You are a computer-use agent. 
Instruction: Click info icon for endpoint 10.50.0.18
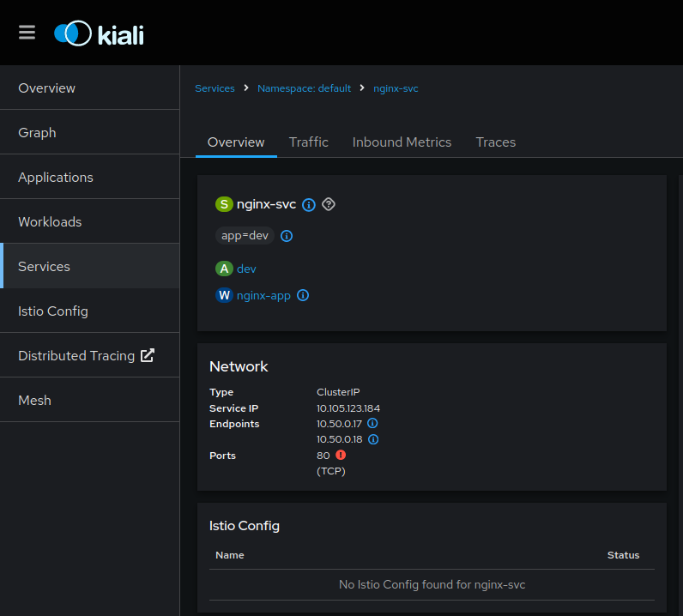(x=373, y=439)
